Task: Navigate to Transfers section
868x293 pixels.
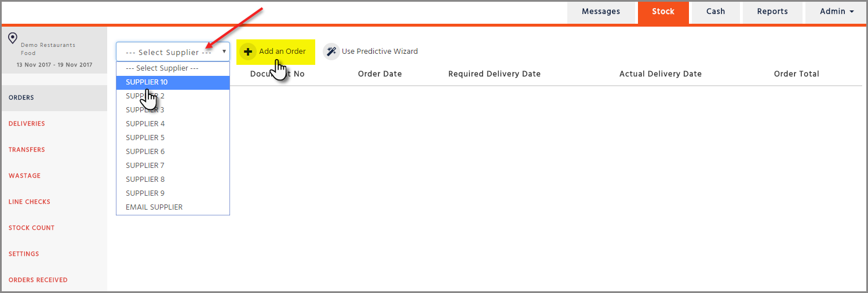Action: pyautogui.click(x=27, y=150)
